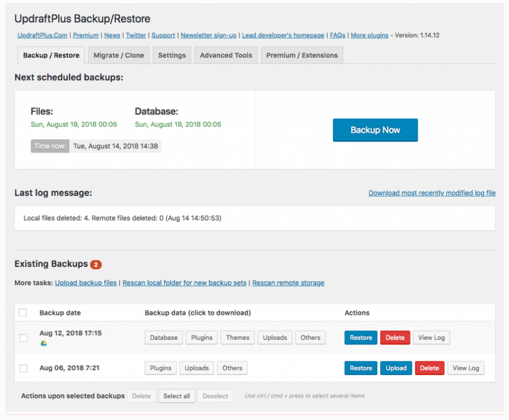Click Delete under selected backups actions
Image resolution: width=509 pixels, height=420 pixels.
click(x=142, y=396)
